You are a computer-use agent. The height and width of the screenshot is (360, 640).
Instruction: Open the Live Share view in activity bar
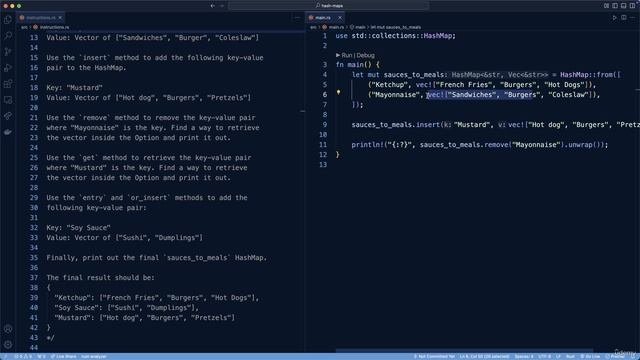pyautogui.click(x=8, y=116)
